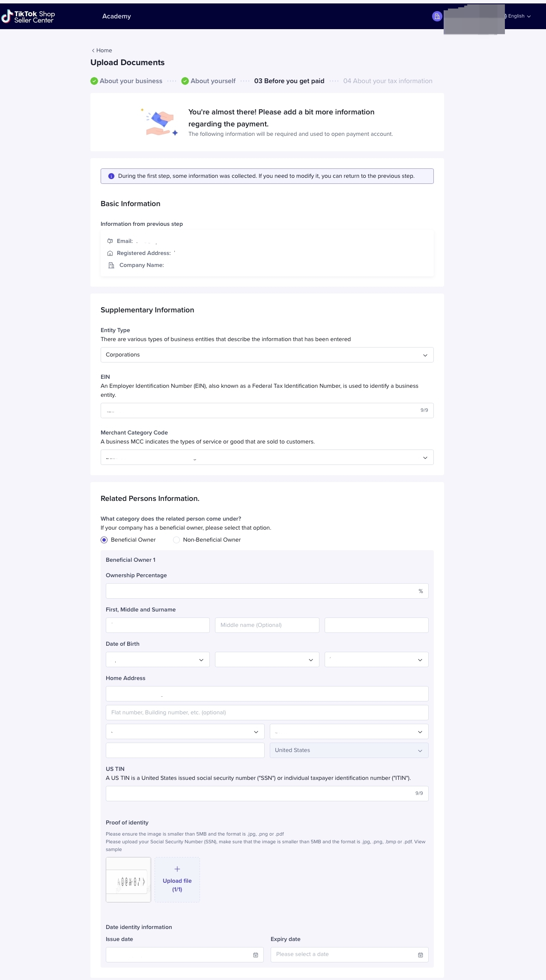Click the plus icon to upload file
Image resolution: width=546 pixels, height=980 pixels.
click(x=177, y=869)
